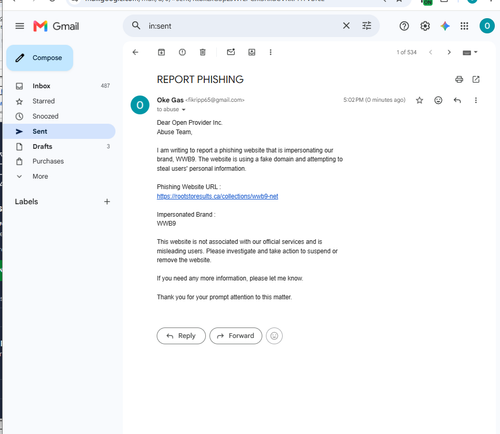Mark email as unread

(x=231, y=52)
